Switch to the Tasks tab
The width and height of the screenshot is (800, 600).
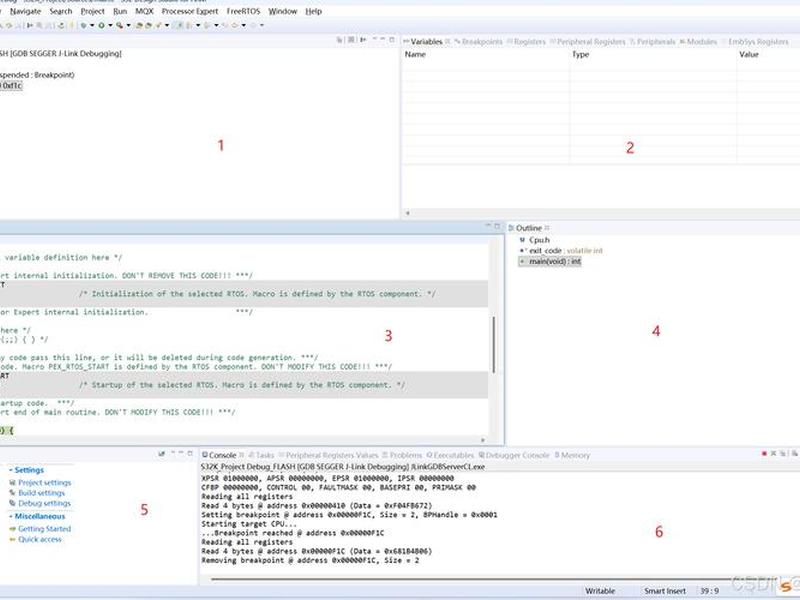coord(261,455)
